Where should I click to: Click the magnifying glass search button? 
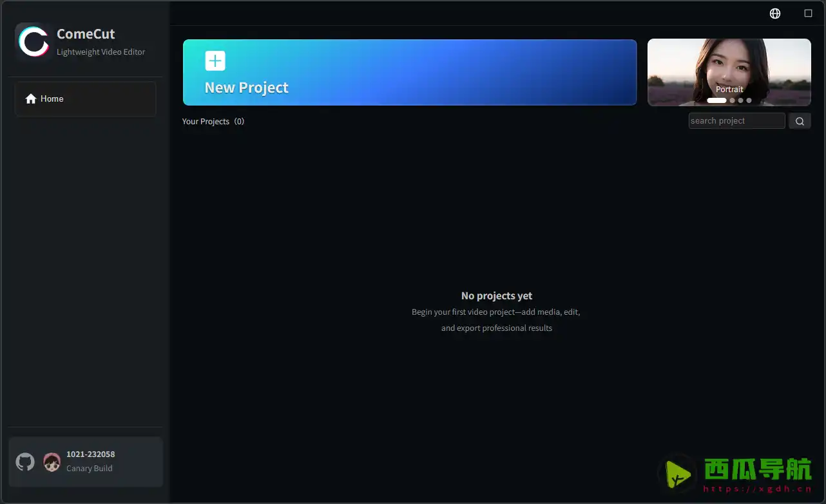800,121
